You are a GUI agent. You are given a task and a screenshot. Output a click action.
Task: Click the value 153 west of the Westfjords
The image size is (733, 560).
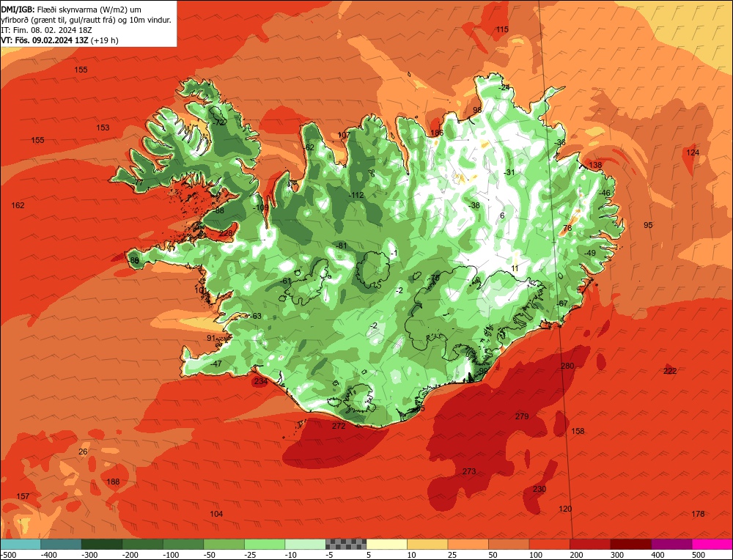point(103,128)
